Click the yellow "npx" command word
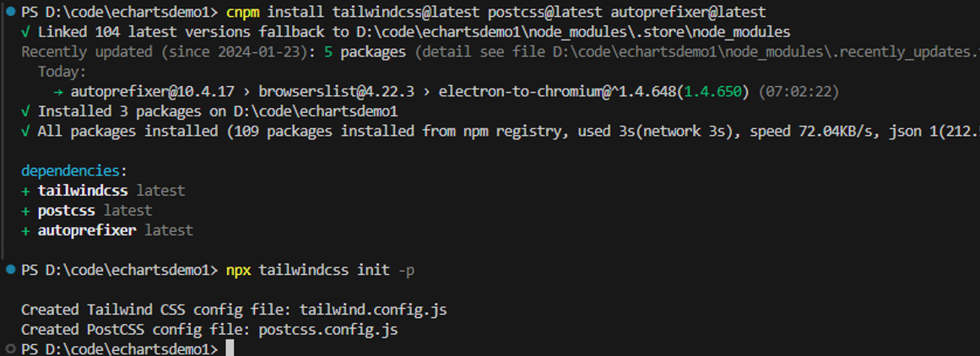Image resolution: width=980 pixels, height=356 pixels. point(238,270)
